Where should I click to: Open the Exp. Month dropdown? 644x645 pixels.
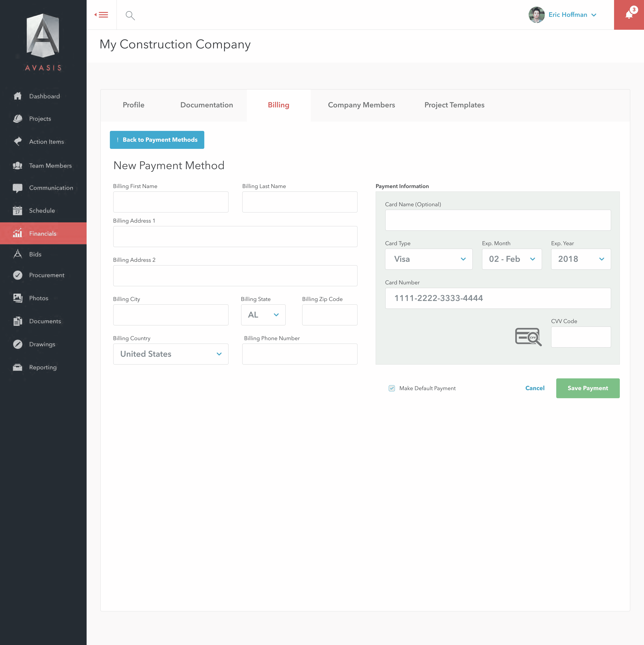(x=512, y=259)
